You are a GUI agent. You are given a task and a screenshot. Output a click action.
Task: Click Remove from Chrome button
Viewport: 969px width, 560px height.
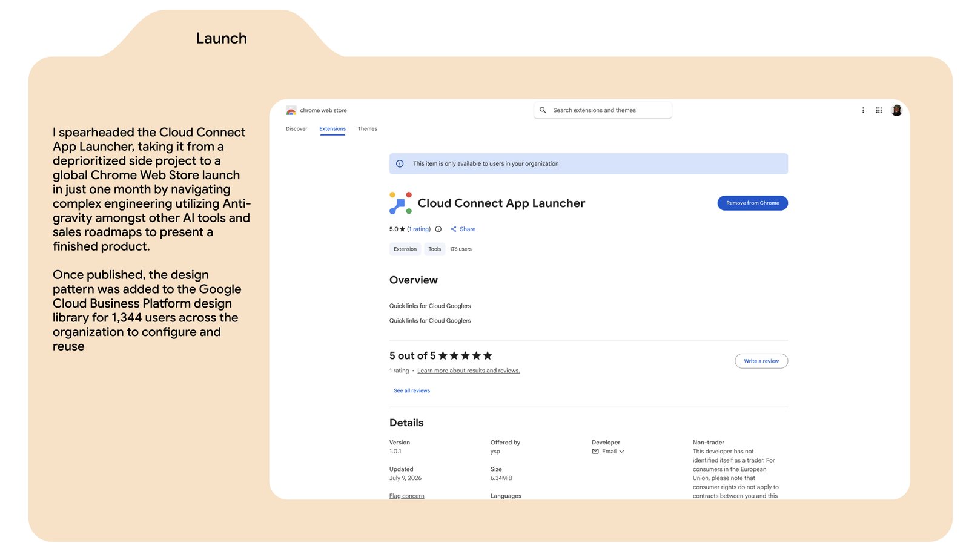tap(753, 203)
